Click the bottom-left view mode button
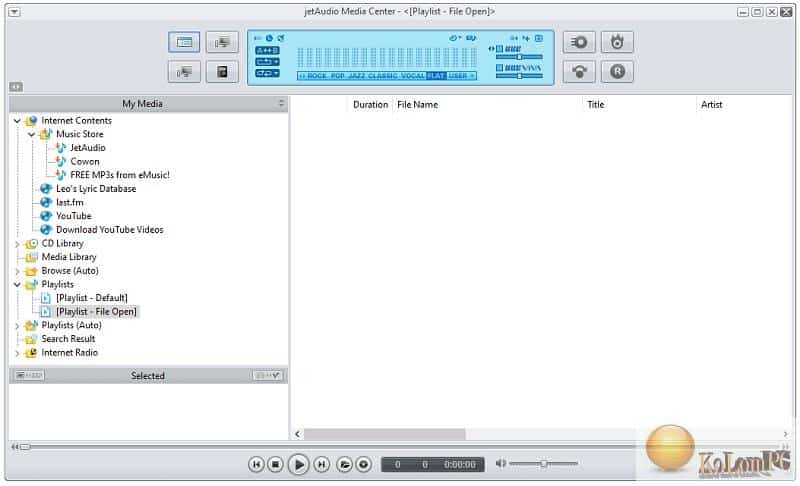The width and height of the screenshot is (800, 486). pyautogui.click(x=184, y=71)
